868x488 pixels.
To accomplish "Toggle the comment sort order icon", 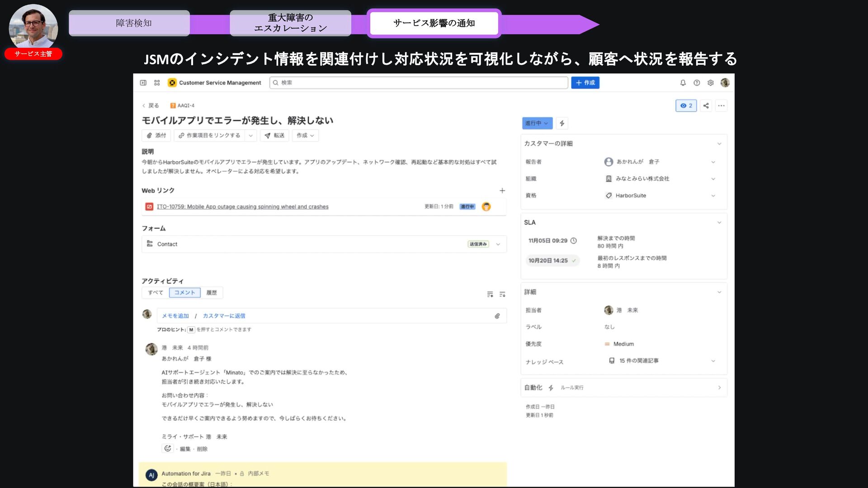I will 502,294.
